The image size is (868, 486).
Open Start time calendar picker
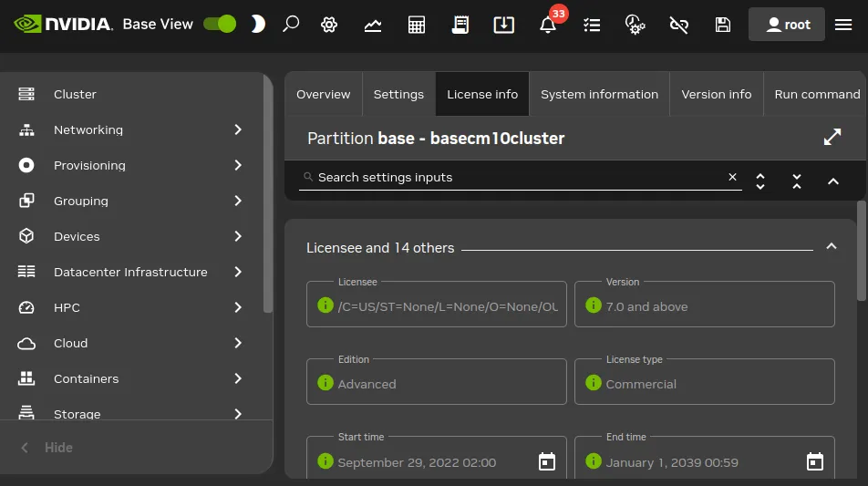click(x=547, y=461)
